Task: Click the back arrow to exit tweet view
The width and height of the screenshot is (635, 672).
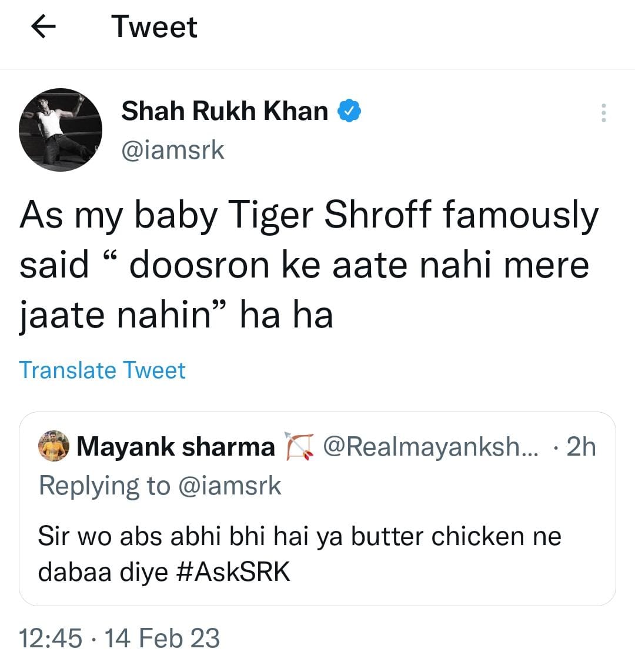Action: [44, 26]
